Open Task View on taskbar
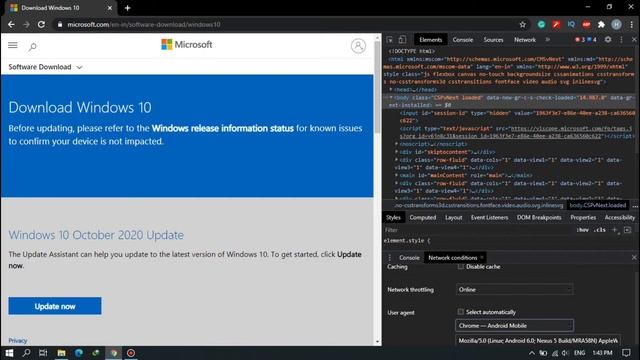The image size is (640, 360). coord(43,353)
